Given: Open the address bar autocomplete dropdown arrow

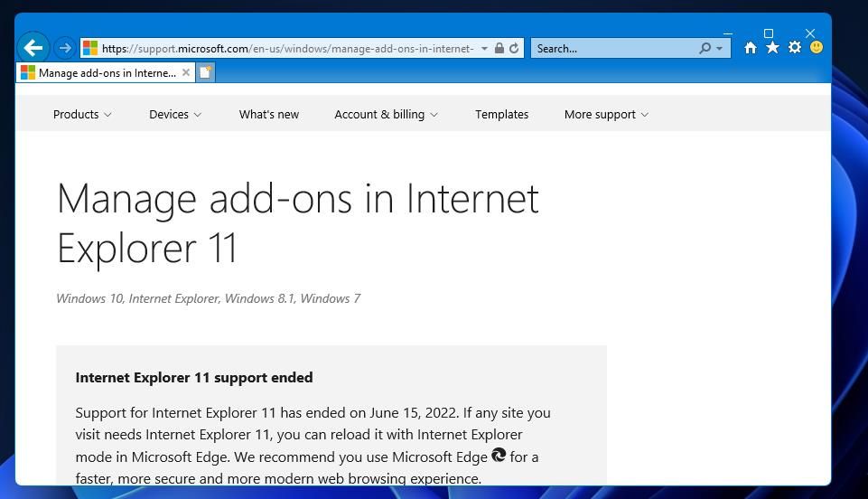Looking at the screenshot, I should 484,49.
